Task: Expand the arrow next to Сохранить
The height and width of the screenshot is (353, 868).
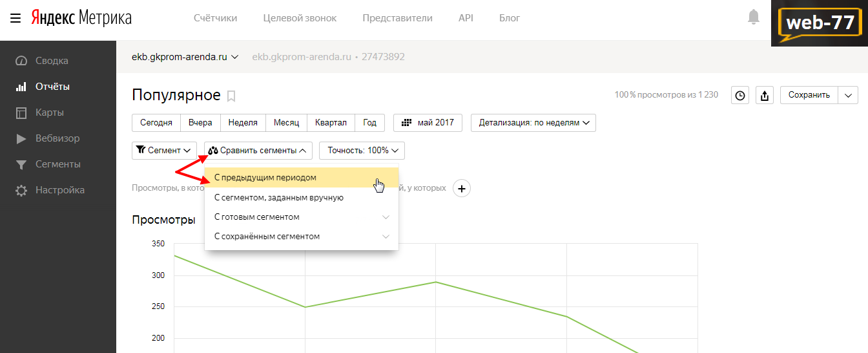Action: [848, 95]
